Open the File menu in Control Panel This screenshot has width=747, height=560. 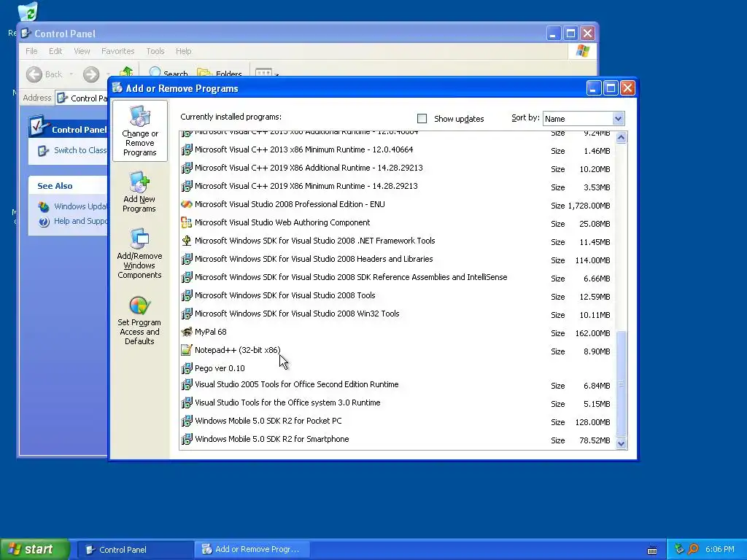coord(31,51)
